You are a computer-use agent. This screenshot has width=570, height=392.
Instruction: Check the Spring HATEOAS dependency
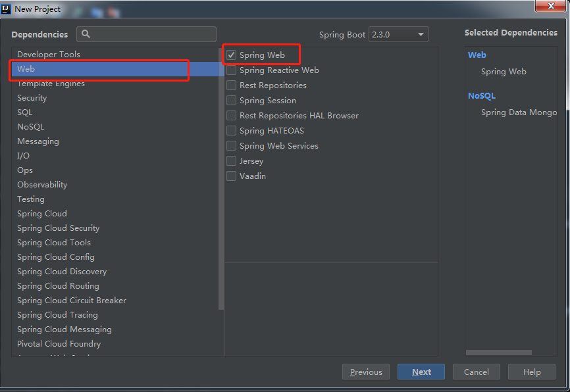click(232, 130)
